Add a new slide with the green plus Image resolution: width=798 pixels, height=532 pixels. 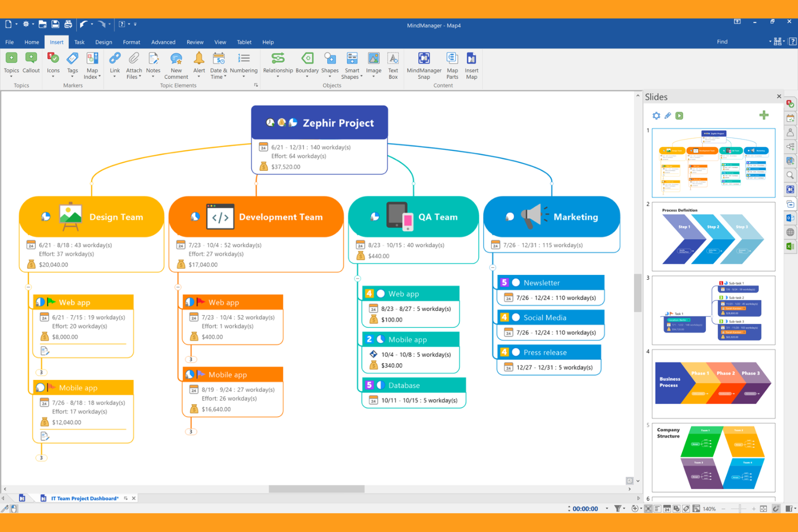click(764, 115)
